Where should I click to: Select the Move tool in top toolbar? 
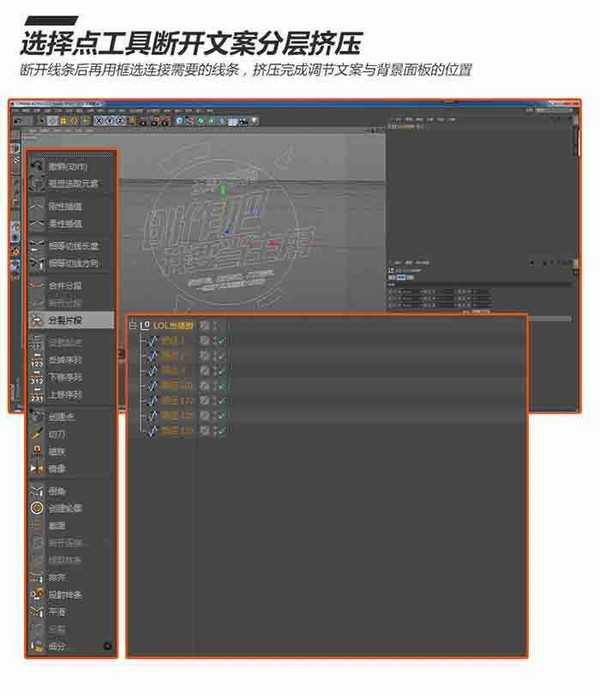[64, 120]
